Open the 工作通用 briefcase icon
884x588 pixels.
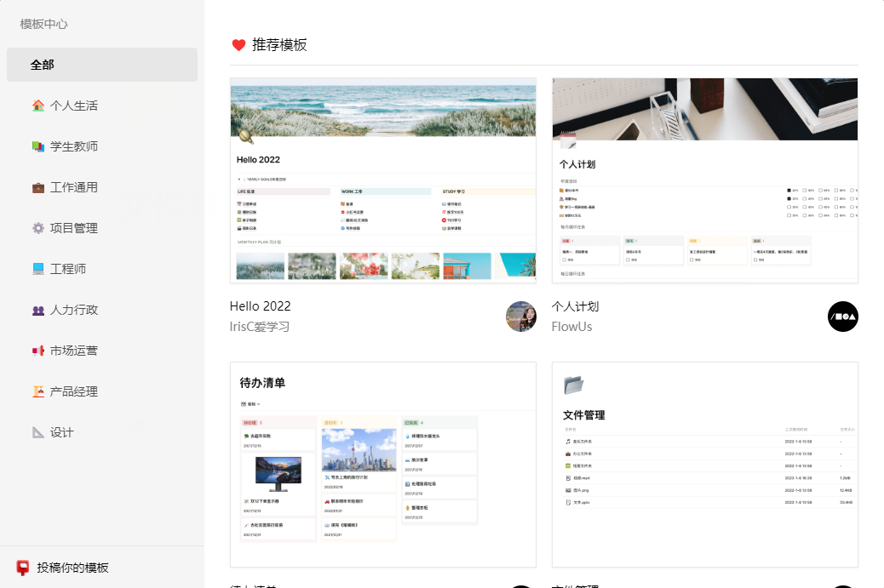tap(38, 187)
